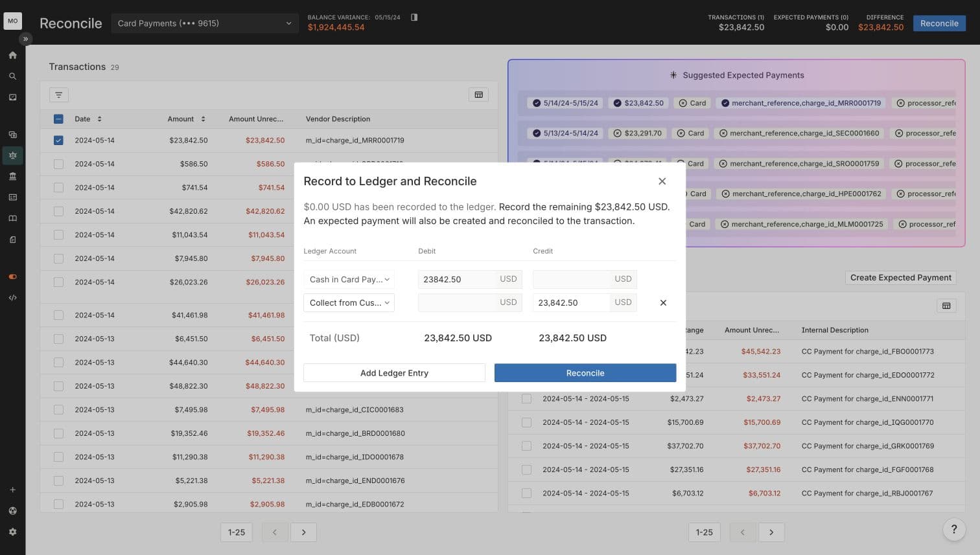Uncheck the $23,842.50 transaction checkbox
Viewport: 980px width, 555px height.
58,141
